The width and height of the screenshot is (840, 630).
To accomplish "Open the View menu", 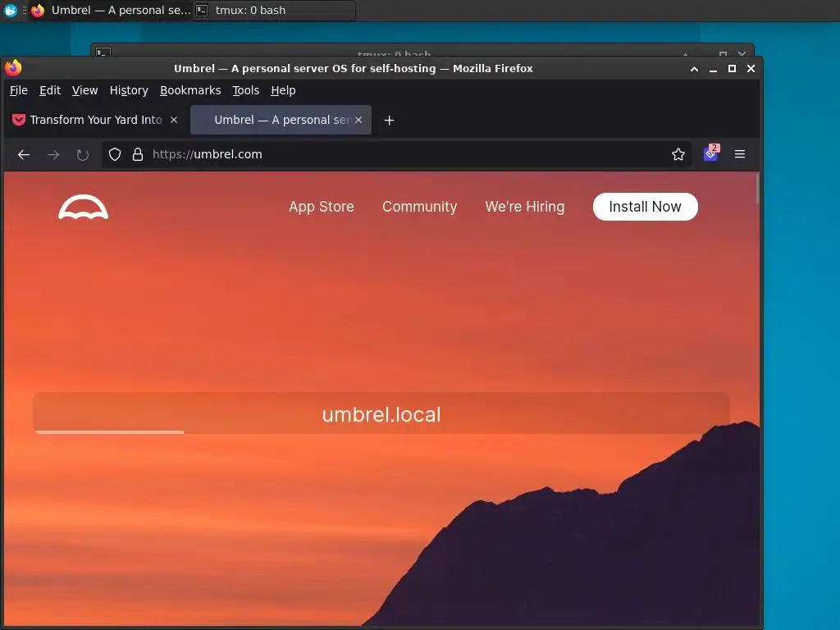I will click(84, 90).
